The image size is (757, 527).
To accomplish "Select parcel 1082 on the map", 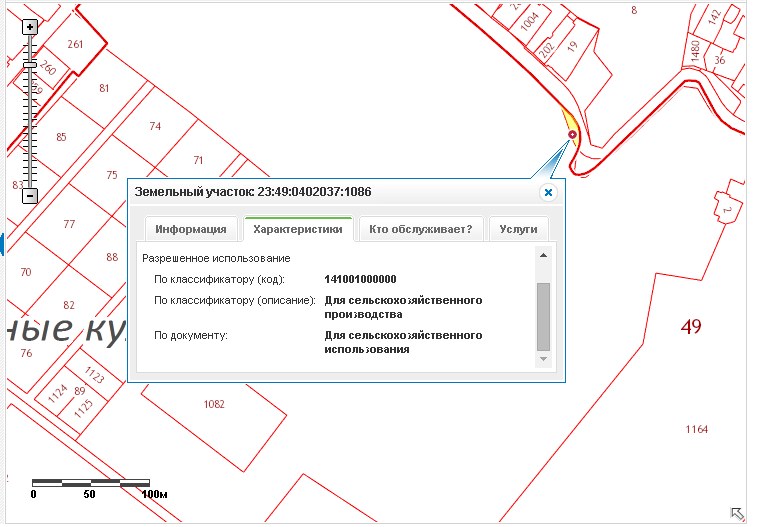I will click(x=213, y=404).
